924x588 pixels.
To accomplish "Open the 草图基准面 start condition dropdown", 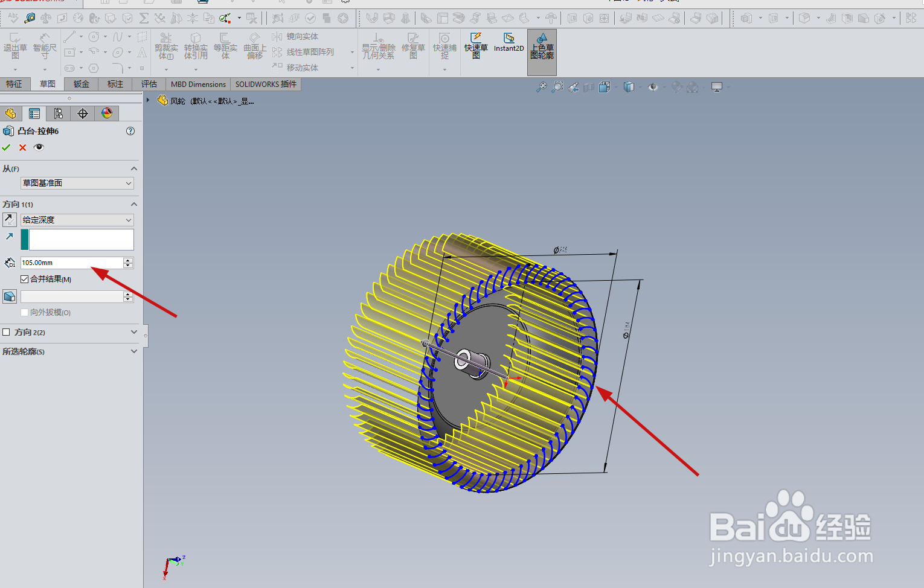I will coord(77,183).
